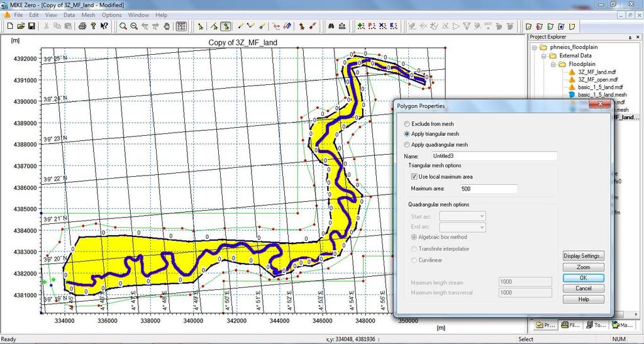Click the Find binoculars icon
The height and width of the screenshot is (344, 644).
(x=331, y=26)
